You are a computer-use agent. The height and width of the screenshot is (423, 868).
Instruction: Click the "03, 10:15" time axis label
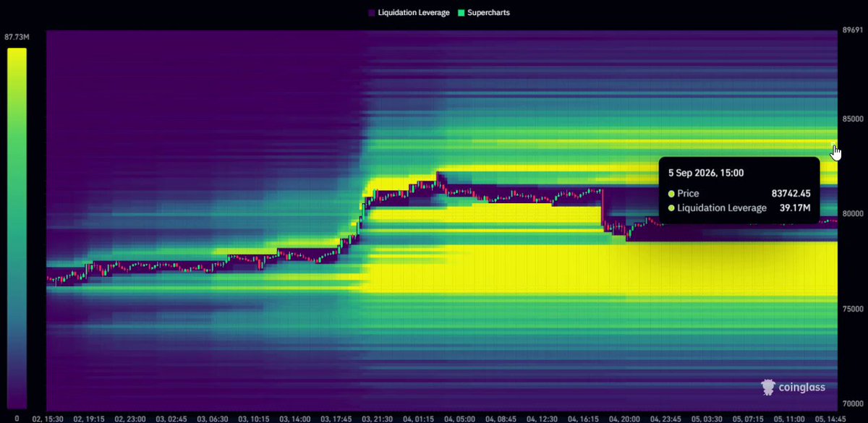tap(255, 418)
